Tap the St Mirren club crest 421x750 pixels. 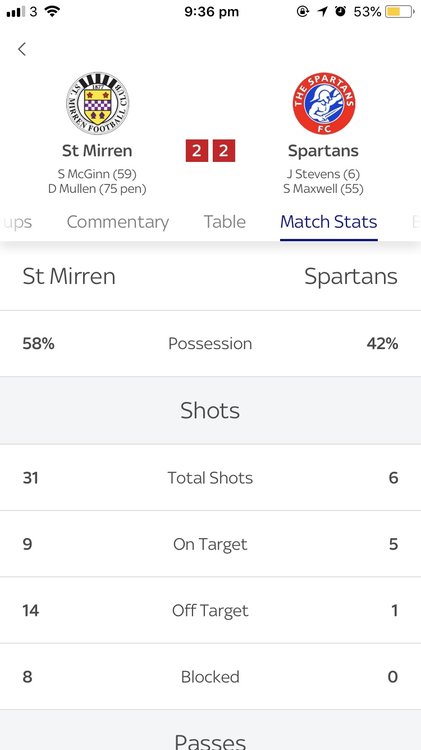[97, 103]
